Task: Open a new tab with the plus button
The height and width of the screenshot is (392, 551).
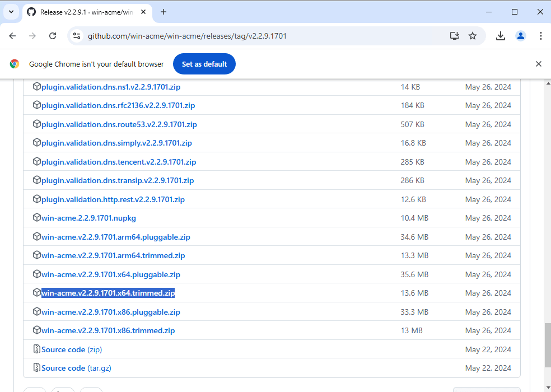Action: pyautogui.click(x=164, y=12)
